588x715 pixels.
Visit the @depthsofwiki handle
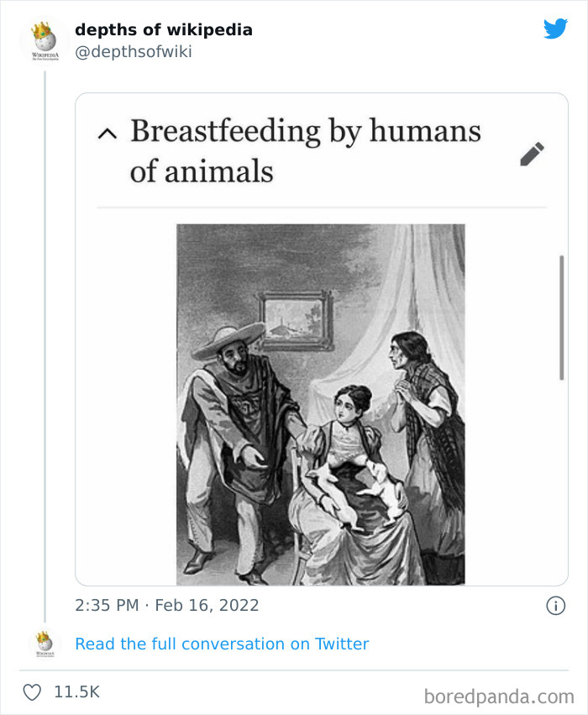[134, 52]
